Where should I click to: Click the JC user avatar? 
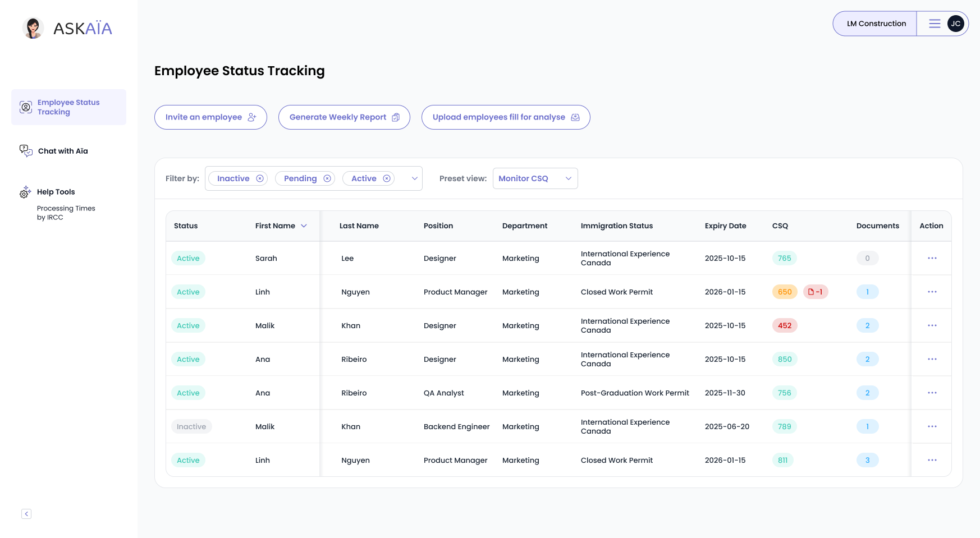point(955,24)
